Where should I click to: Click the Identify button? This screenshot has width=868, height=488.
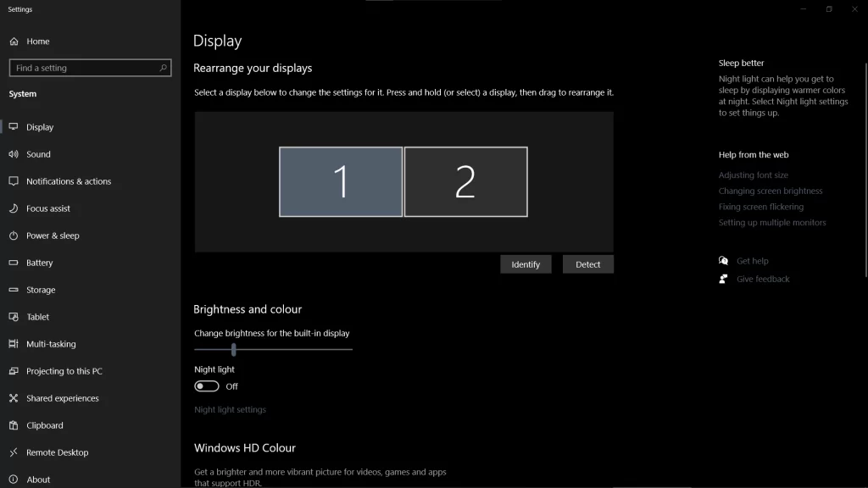[526, 264]
